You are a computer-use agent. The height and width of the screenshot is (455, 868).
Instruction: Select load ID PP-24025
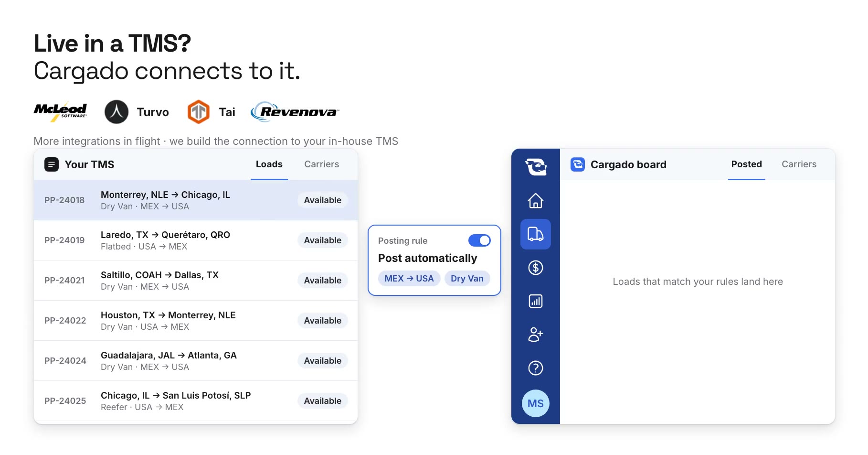[x=65, y=401]
